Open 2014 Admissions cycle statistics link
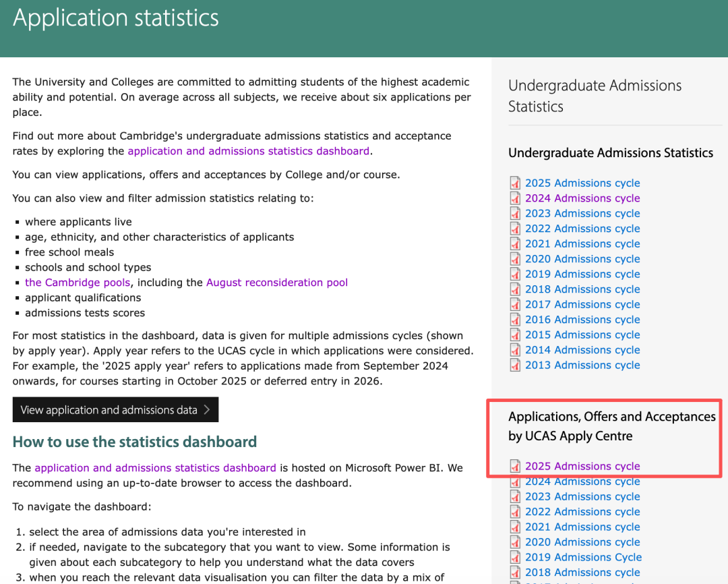Image resolution: width=728 pixels, height=584 pixels. click(582, 350)
